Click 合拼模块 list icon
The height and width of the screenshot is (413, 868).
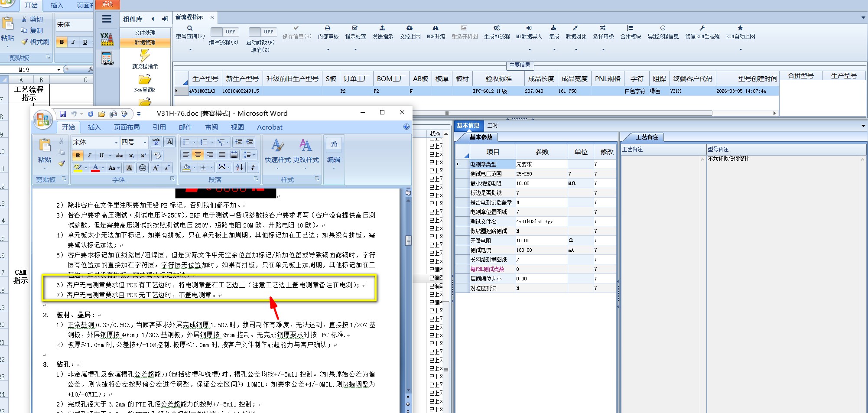click(x=630, y=28)
